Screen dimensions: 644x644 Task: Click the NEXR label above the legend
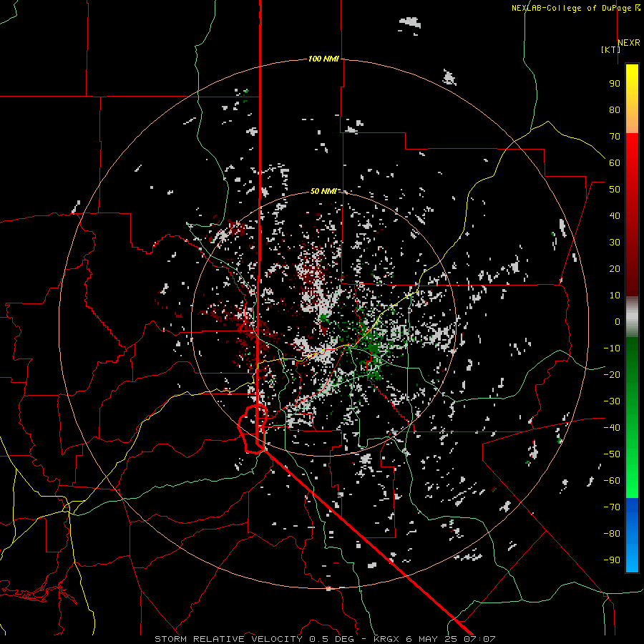[628, 43]
